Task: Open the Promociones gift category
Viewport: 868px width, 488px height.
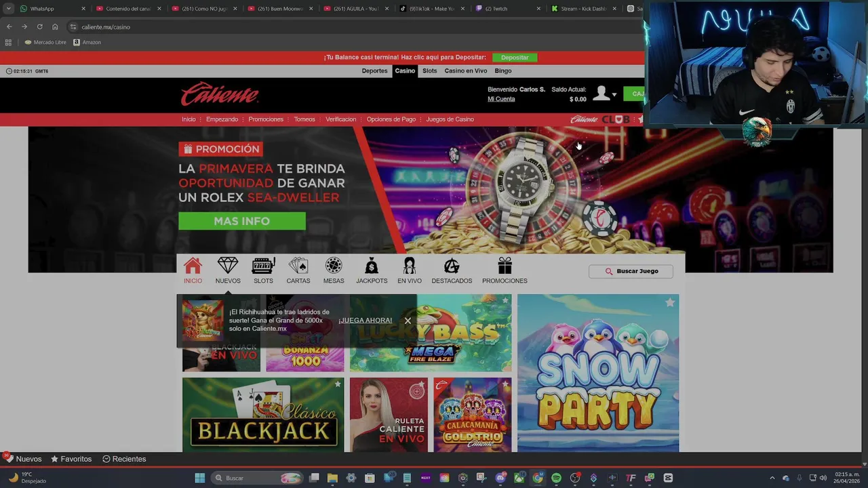Action: click(x=505, y=270)
